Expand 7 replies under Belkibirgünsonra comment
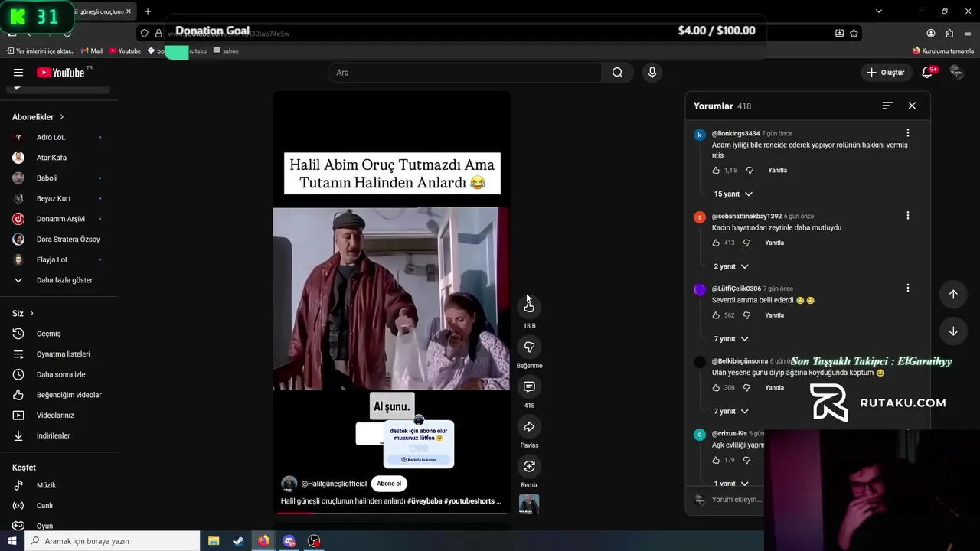This screenshot has height=551, width=980. pyautogui.click(x=731, y=412)
